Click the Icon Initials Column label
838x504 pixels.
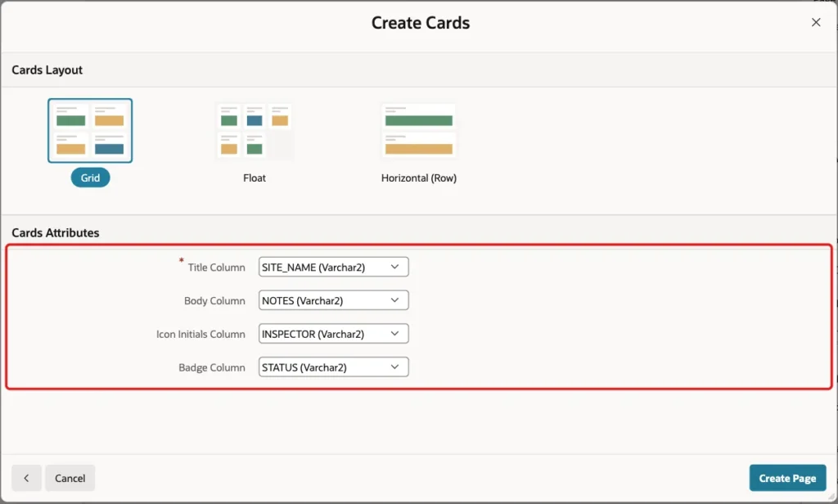point(200,334)
